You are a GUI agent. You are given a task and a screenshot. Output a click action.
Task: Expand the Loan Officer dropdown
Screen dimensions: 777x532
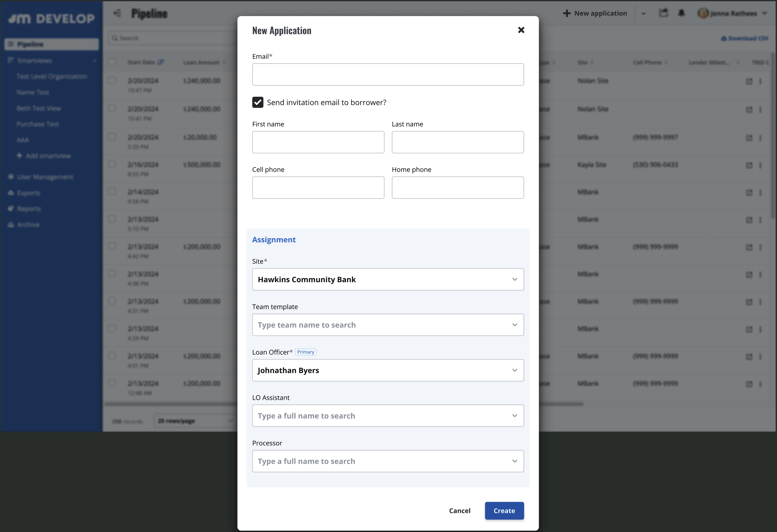point(388,370)
